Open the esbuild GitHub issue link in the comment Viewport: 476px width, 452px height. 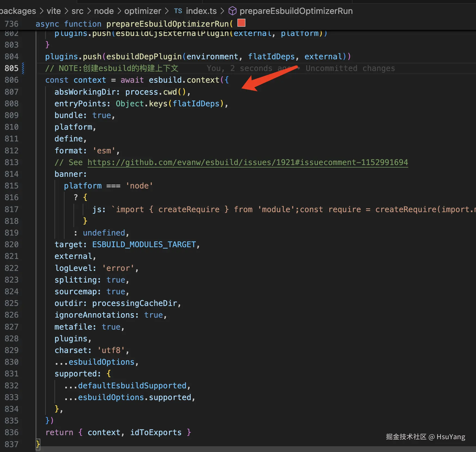pos(248,162)
